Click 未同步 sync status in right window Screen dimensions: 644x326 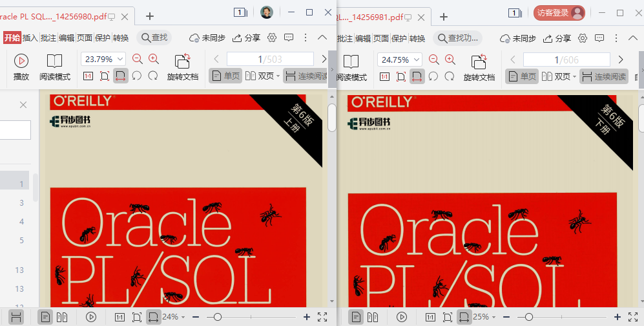coord(518,38)
